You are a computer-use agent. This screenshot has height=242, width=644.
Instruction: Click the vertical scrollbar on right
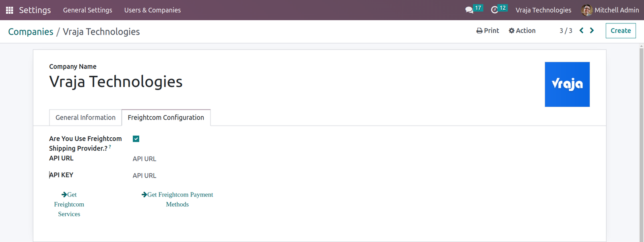pos(641,143)
